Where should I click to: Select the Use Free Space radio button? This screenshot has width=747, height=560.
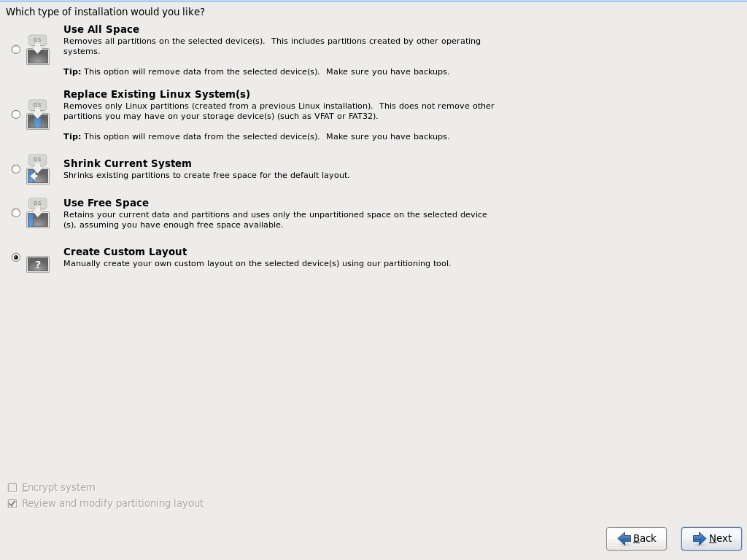click(x=16, y=213)
